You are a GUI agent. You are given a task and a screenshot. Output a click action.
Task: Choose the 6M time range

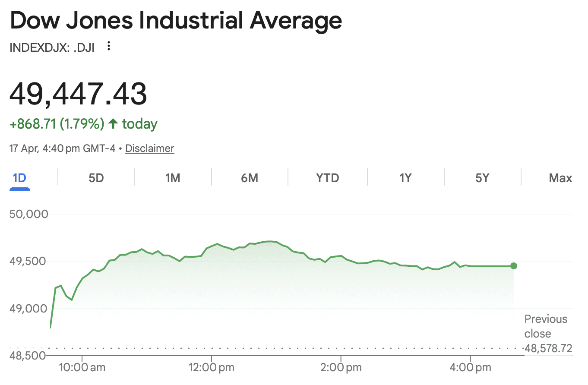pos(250,178)
